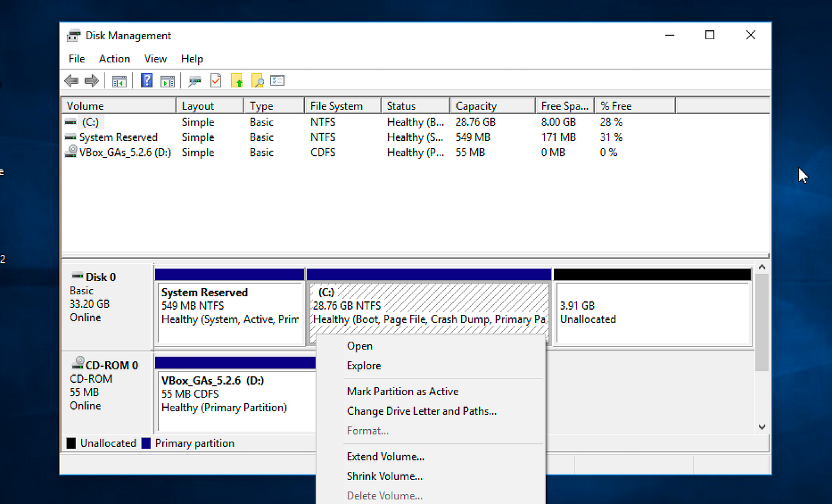832x504 pixels.
Task: Select the 3.91 GB Unallocated region
Action: (x=652, y=309)
